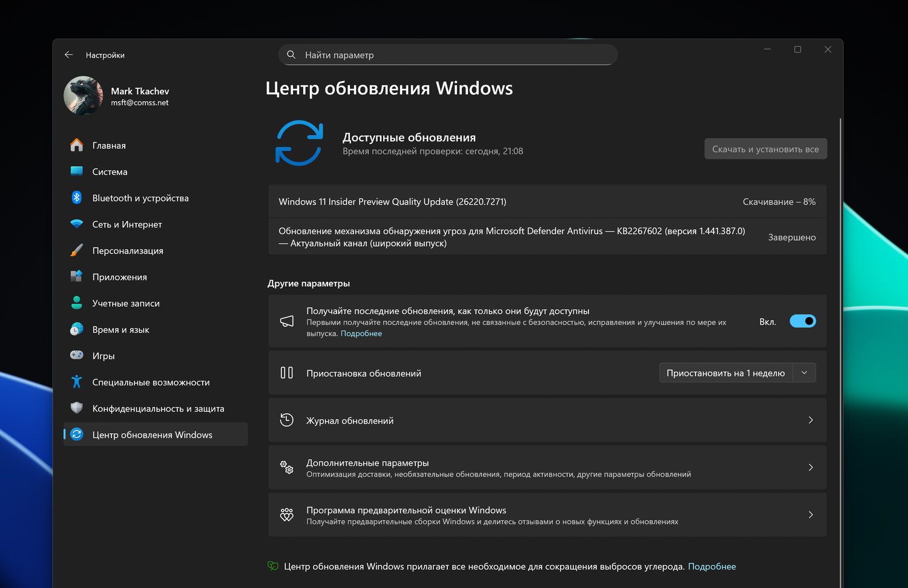
Task: Open the Специальные возможности section
Action: click(76, 382)
